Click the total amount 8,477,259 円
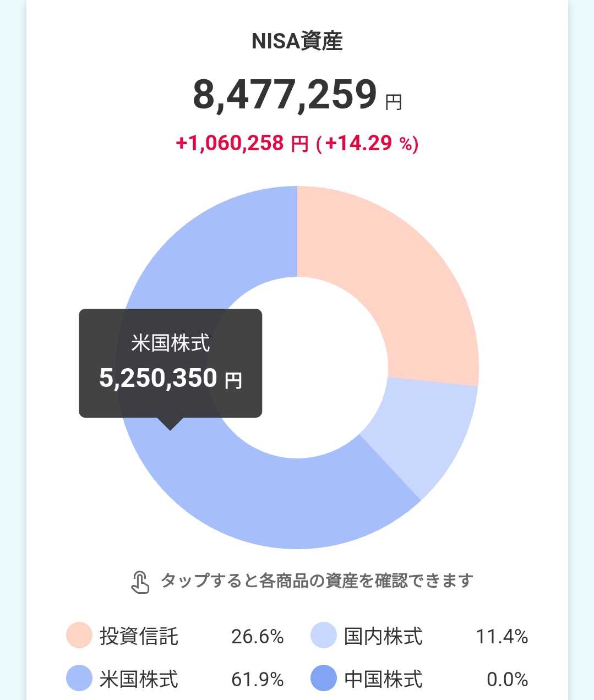Image resolution: width=594 pixels, height=700 pixels. click(x=297, y=95)
